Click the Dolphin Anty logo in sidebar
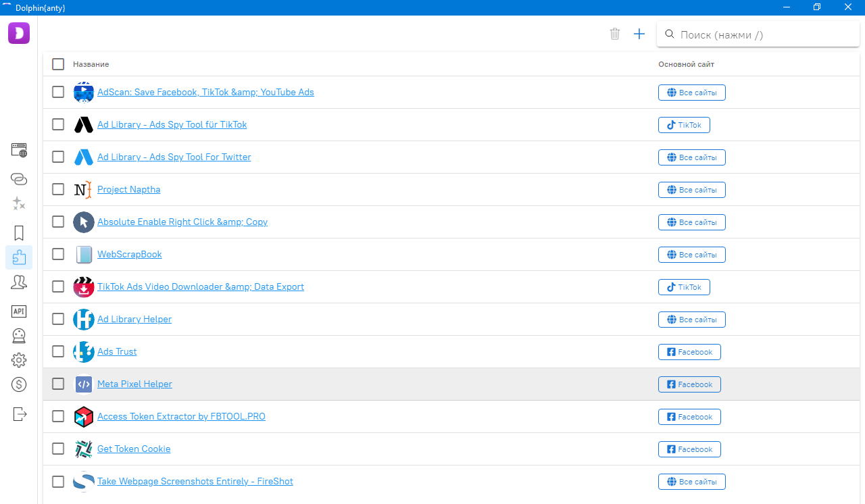Screen dimensions: 865x504 [19, 33]
